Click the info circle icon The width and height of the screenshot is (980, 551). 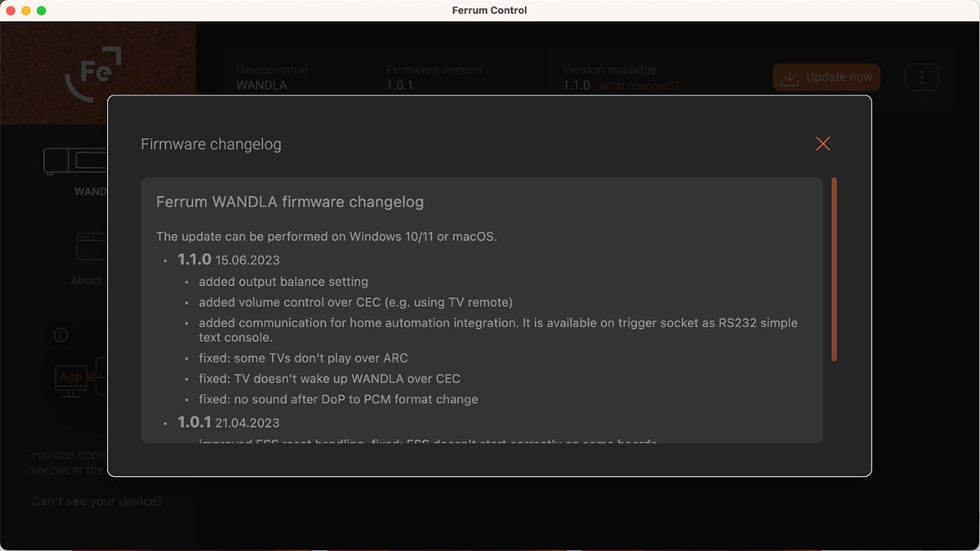tap(60, 335)
